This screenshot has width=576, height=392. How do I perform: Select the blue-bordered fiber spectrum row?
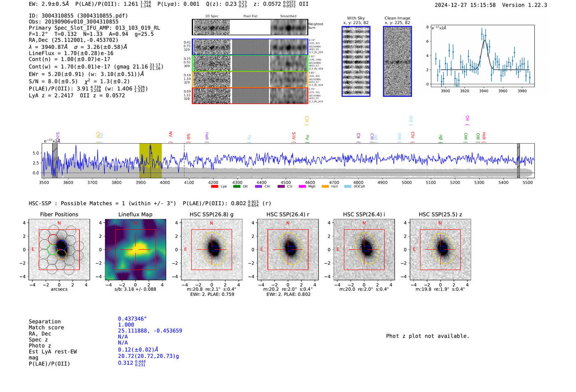(x=250, y=47)
